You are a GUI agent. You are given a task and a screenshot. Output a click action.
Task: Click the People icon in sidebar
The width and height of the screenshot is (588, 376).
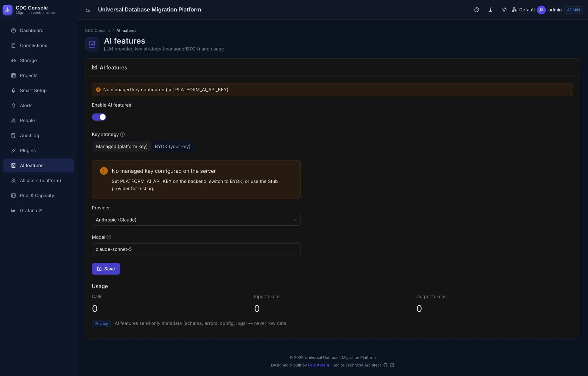(x=13, y=120)
